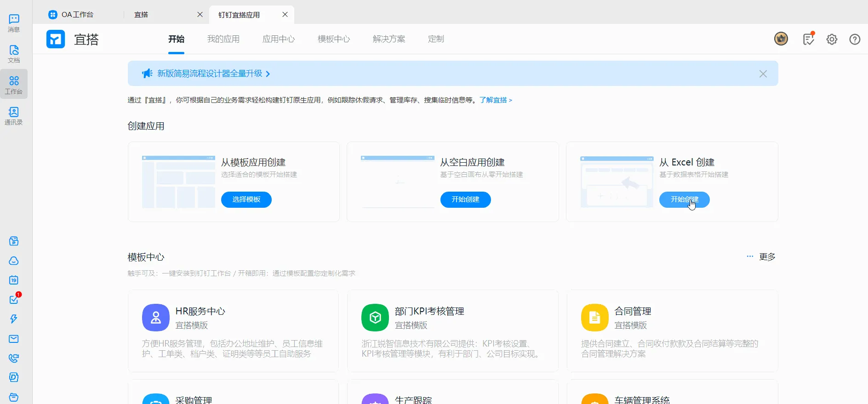868x404 pixels.
Task: Click the 部门KPI考核管理 title text
Action: 429,311
